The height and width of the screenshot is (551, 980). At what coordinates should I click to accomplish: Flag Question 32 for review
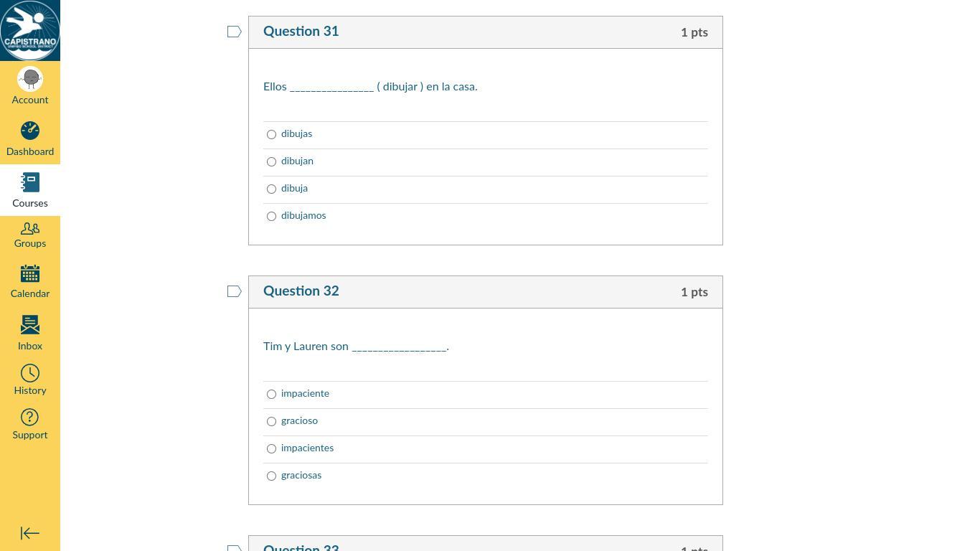click(234, 291)
